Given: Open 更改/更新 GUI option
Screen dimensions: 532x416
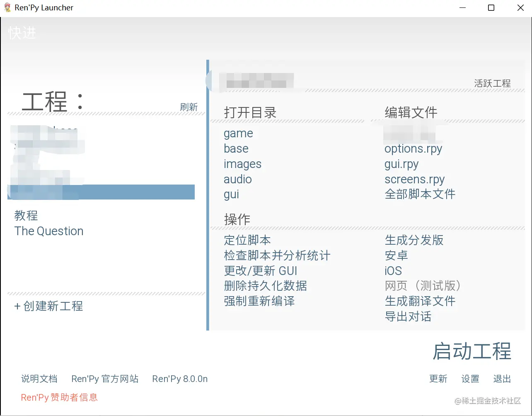Looking at the screenshot, I should (260, 271).
